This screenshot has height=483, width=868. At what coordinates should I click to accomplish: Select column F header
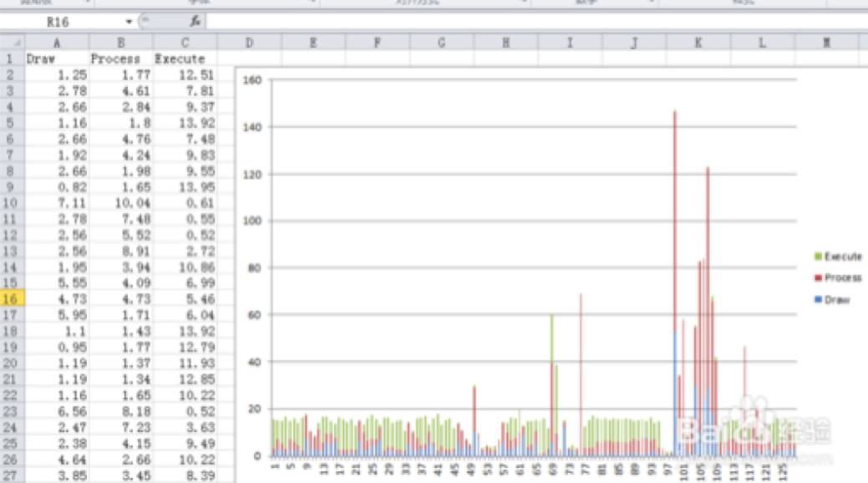coord(378,43)
